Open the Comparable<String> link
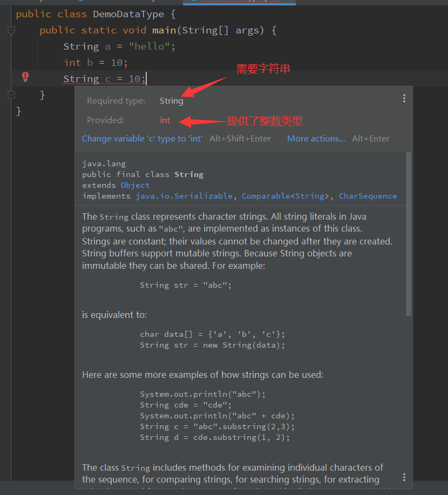The height and width of the screenshot is (495, 448). click(x=286, y=196)
